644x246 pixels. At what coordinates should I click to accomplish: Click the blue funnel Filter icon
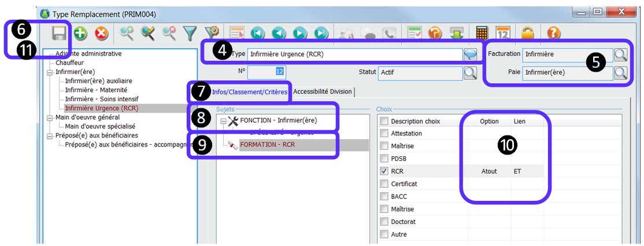click(190, 34)
